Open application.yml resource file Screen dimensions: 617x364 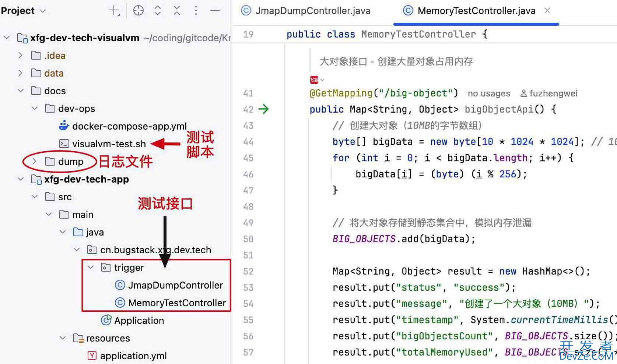(133, 356)
